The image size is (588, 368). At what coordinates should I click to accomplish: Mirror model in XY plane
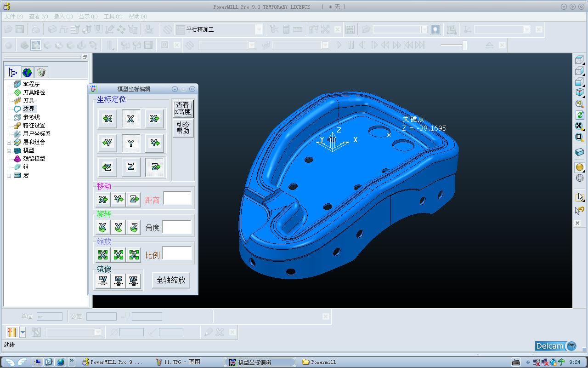(x=103, y=281)
